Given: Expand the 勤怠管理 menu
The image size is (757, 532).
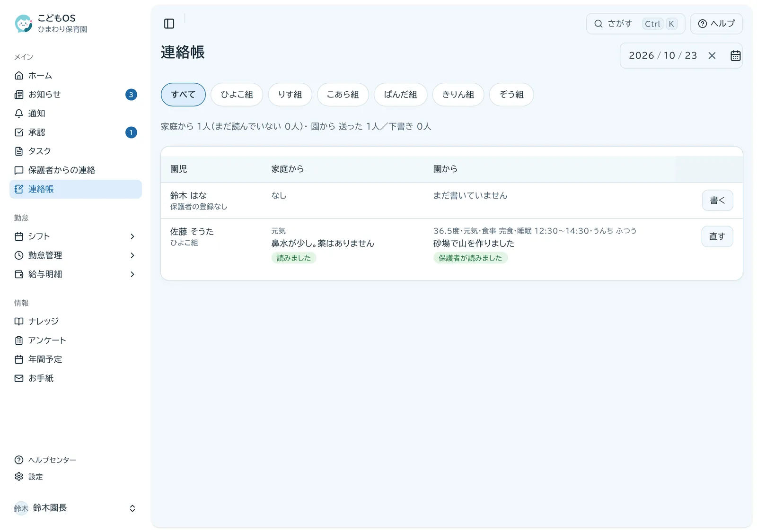Looking at the screenshot, I should (76, 255).
